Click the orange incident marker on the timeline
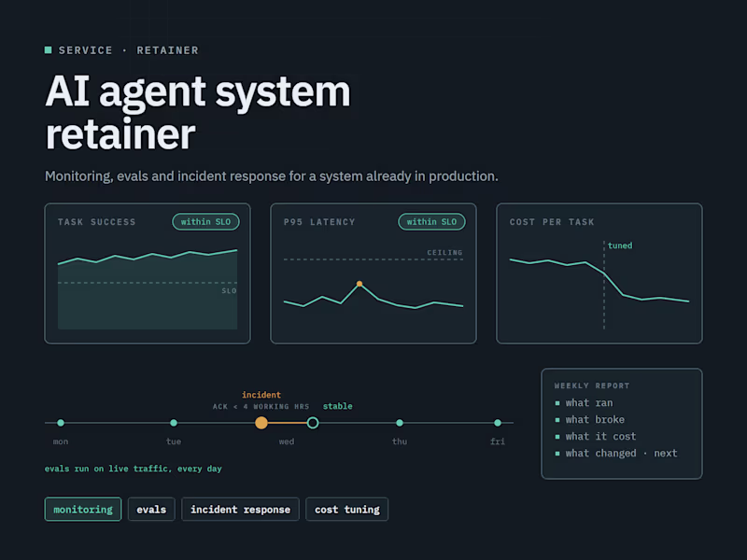The image size is (747, 560). point(261,423)
